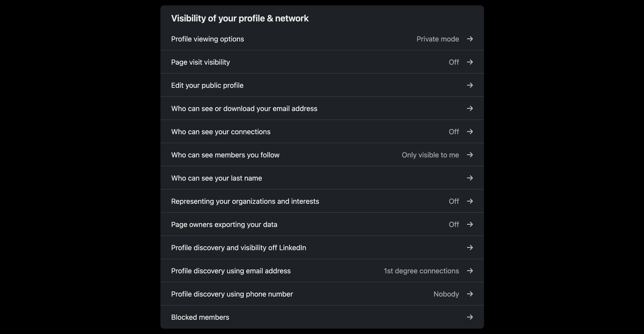
Task: Click arrow icon in Blocked members row
Action: pyautogui.click(x=470, y=317)
